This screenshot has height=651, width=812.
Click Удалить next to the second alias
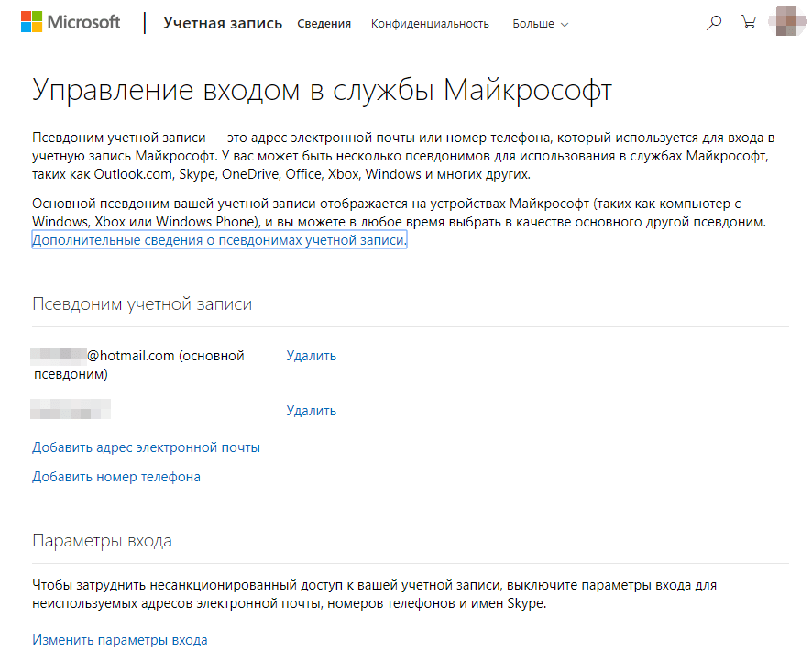point(311,411)
